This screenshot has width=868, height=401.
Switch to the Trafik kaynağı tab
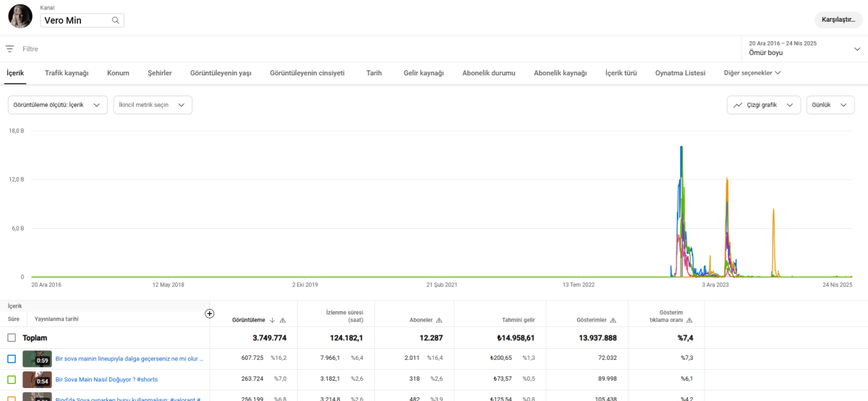[x=67, y=73]
